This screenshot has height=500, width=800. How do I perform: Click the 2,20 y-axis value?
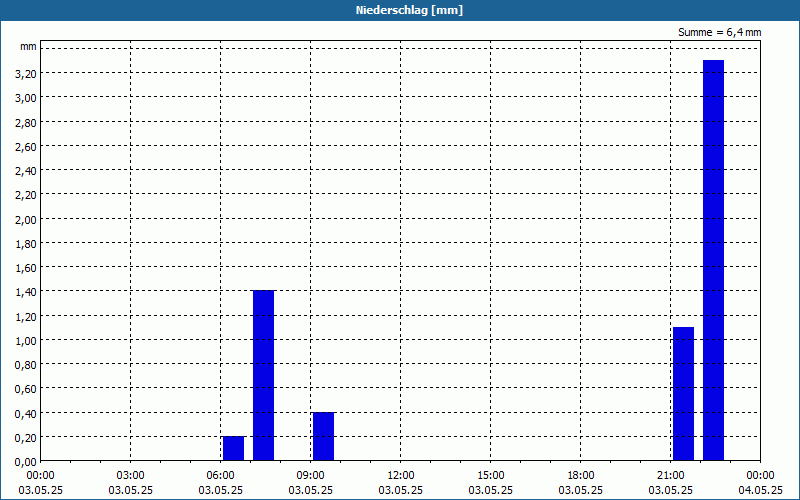pos(26,195)
